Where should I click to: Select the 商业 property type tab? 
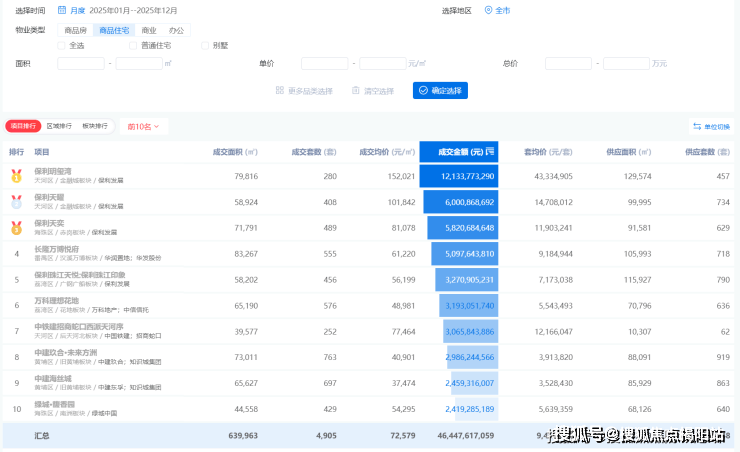point(149,30)
